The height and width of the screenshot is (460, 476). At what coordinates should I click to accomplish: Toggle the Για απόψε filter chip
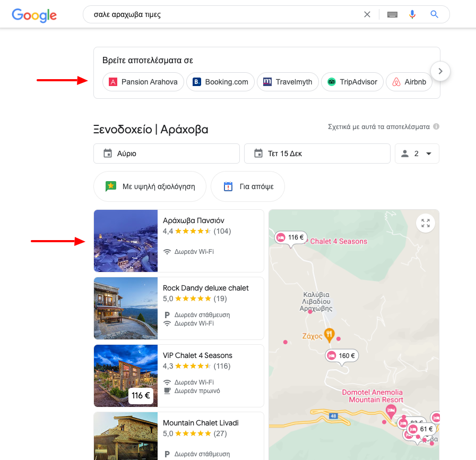(x=248, y=186)
